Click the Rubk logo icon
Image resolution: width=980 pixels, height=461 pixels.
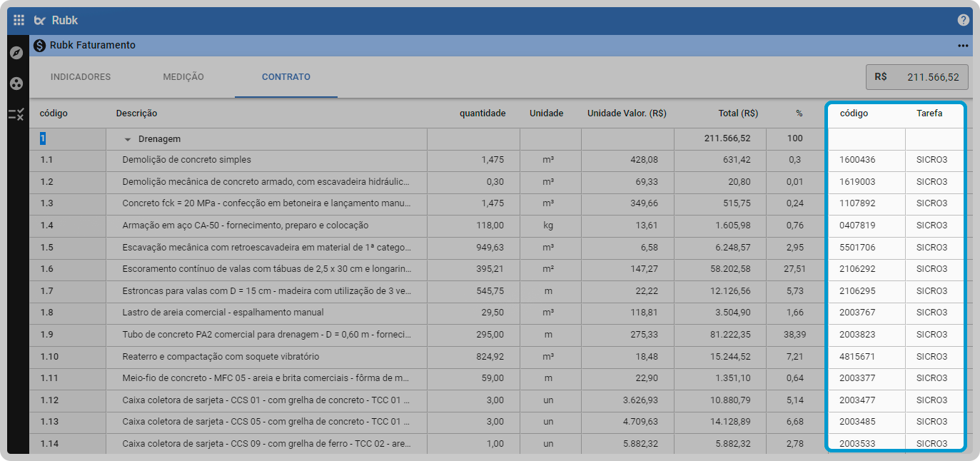[40, 20]
